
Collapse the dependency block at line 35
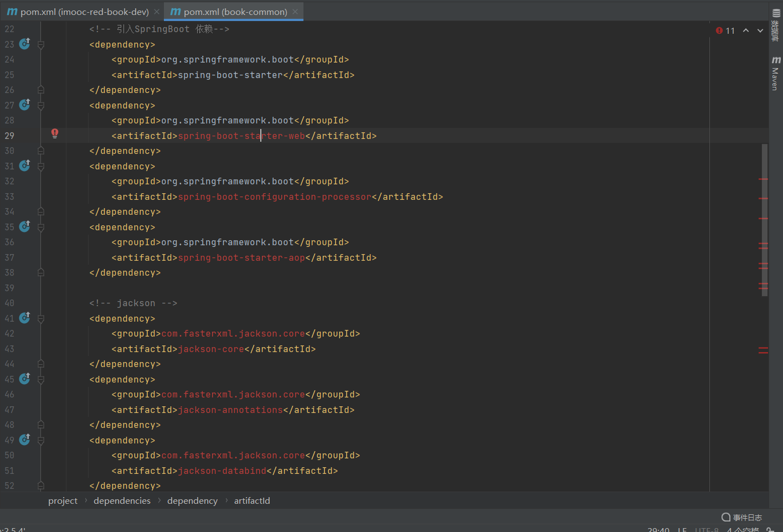[41, 228]
